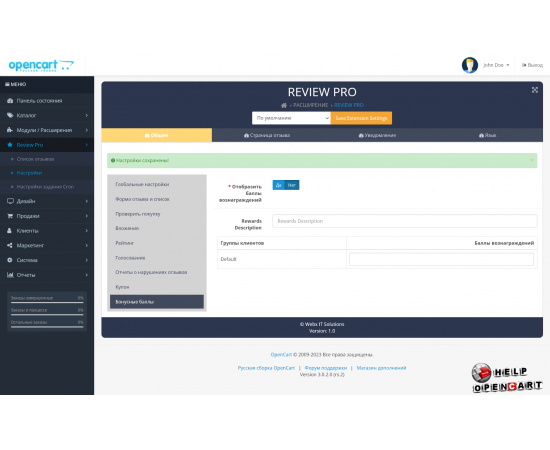Click the logout Выход link
This screenshot has height=450, width=550.
tap(532, 65)
